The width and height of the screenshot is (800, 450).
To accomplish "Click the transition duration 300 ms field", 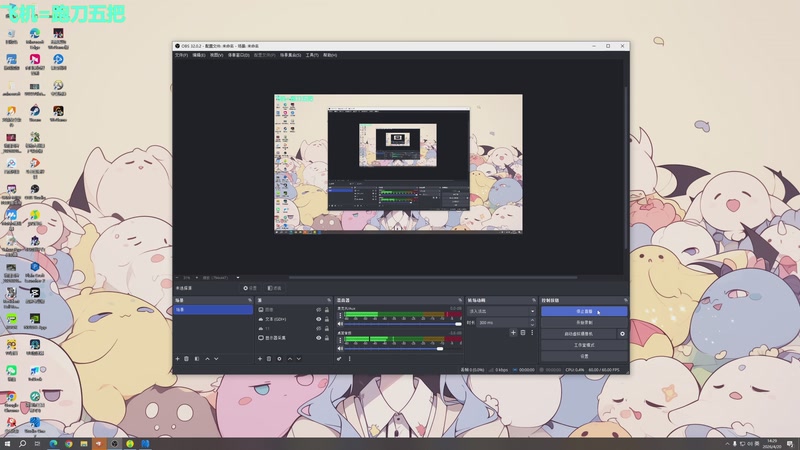I will point(502,322).
